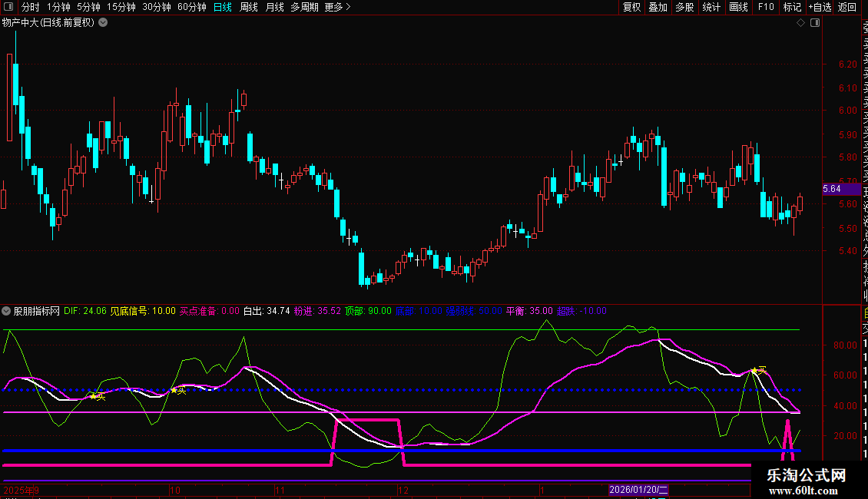This screenshot has width=868, height=499.
Task: Click the first star buy marker in September
Action: 93,396
